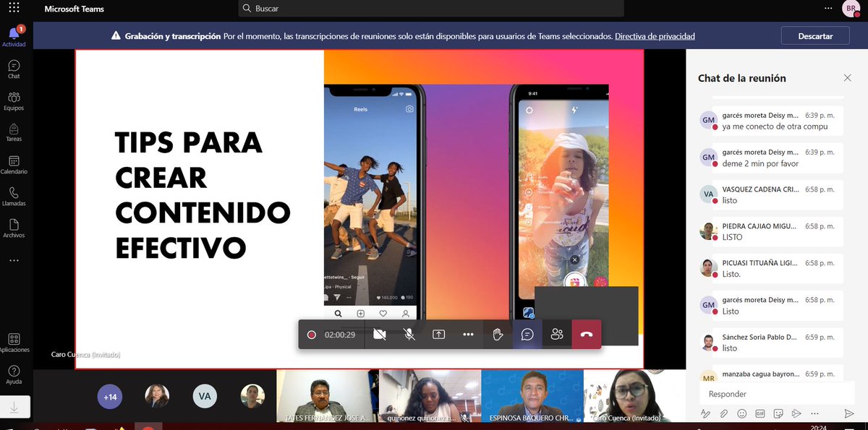
Task: Click the Sánchez Soria Pablo sender name
Action: click(x=760, y=337)
